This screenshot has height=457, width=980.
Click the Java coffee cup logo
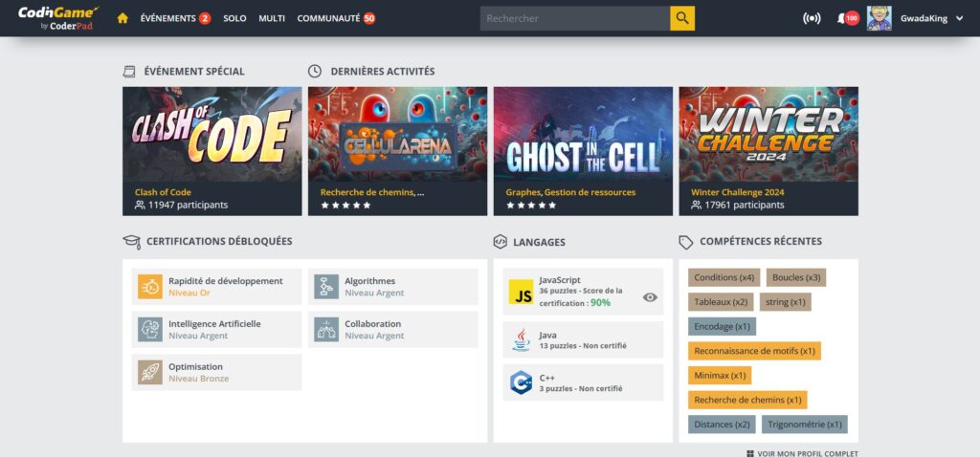[521, 340]
